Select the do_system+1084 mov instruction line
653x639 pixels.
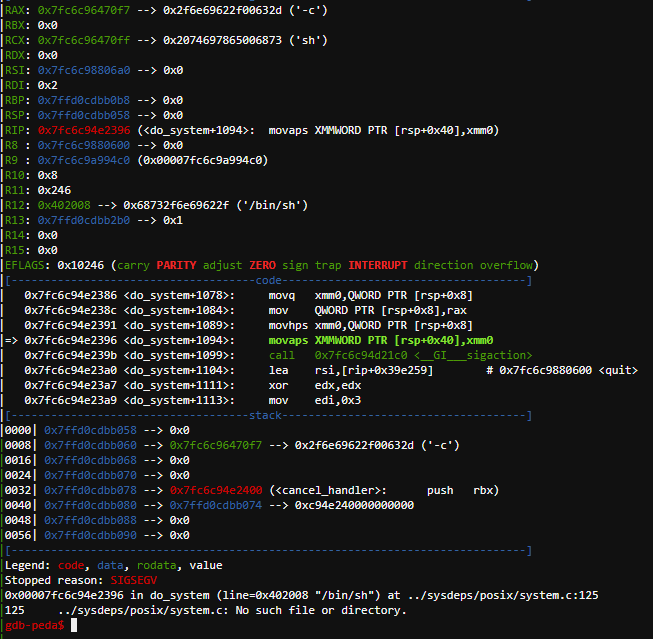[245, 310]
